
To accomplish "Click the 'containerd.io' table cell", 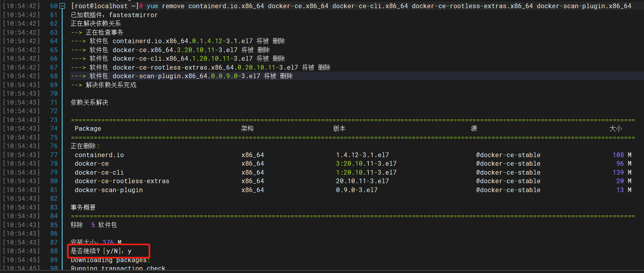I will (99, 155).
